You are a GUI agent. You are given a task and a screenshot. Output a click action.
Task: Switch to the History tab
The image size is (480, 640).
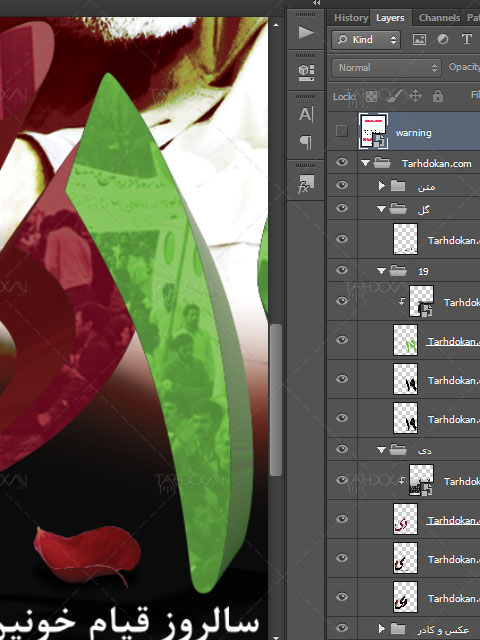(351, 18)
